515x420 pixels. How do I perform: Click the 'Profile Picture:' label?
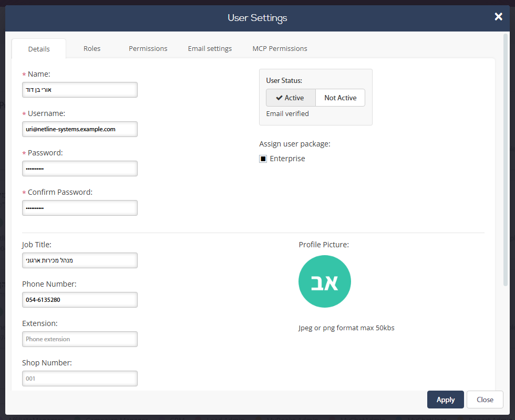[x=324, y=245]
